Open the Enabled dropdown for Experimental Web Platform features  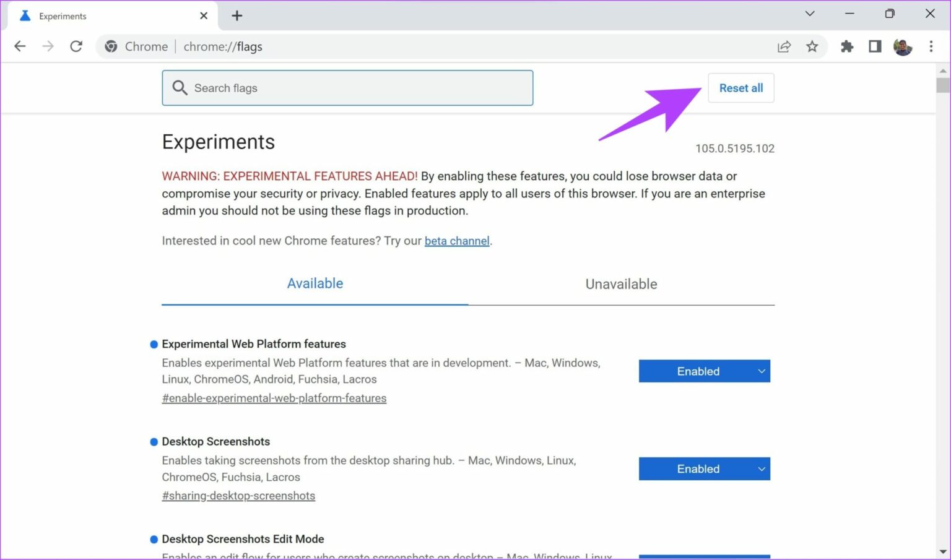tap(704, 371)
